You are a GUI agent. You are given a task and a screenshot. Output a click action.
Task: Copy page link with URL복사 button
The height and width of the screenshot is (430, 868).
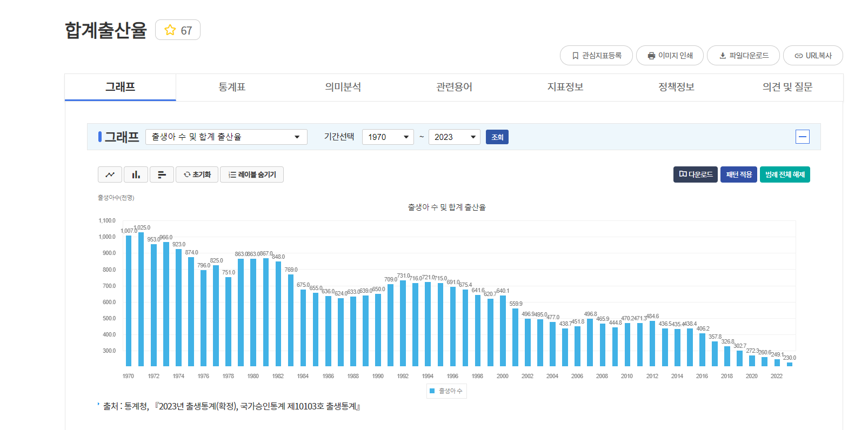pos(812,56)
